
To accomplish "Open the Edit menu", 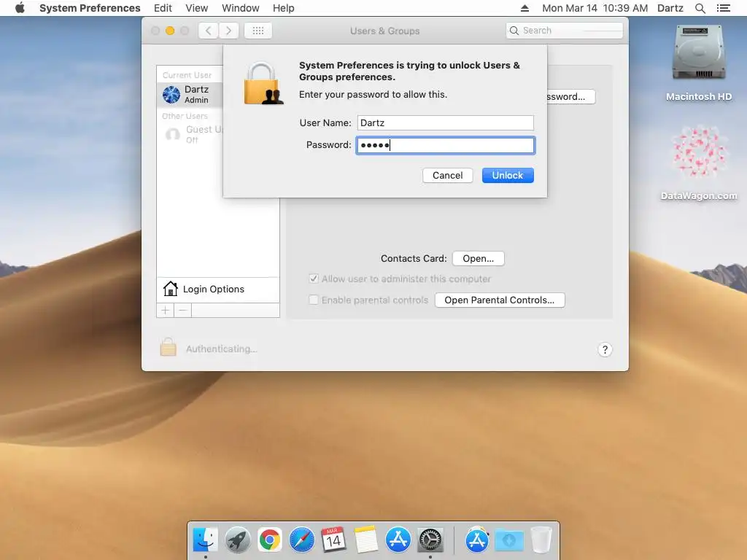I will 163,8.
